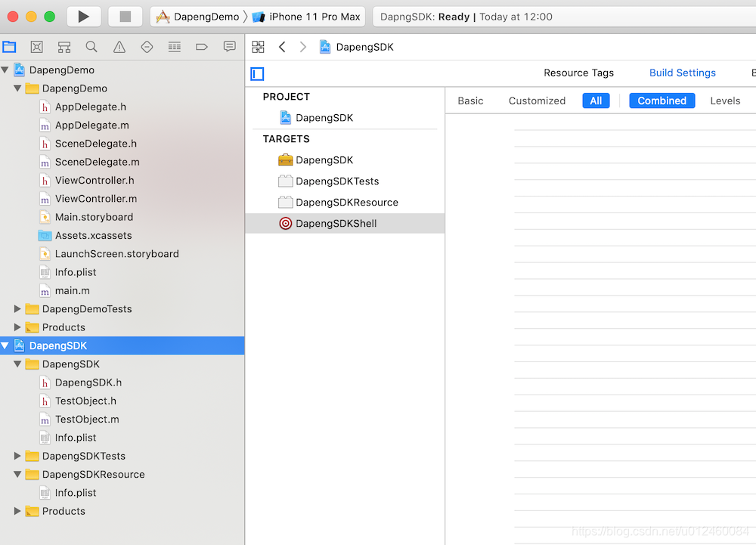Expand the last Products folder
This screenshot has height=545, width=756.
click(x=17, y=511)
